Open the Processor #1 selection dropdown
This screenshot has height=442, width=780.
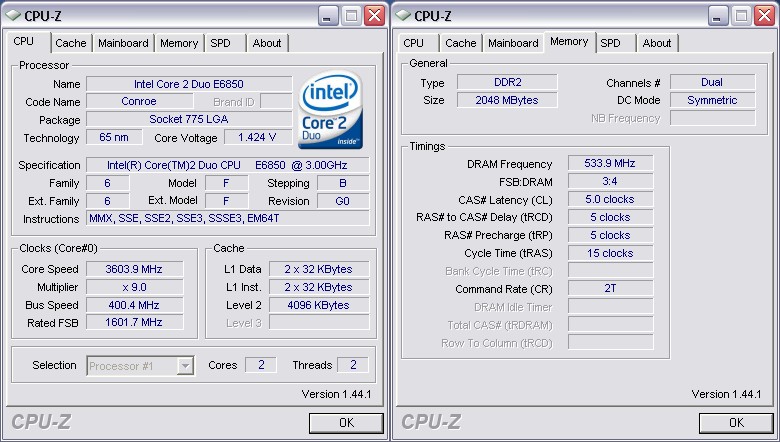point(185,366)
